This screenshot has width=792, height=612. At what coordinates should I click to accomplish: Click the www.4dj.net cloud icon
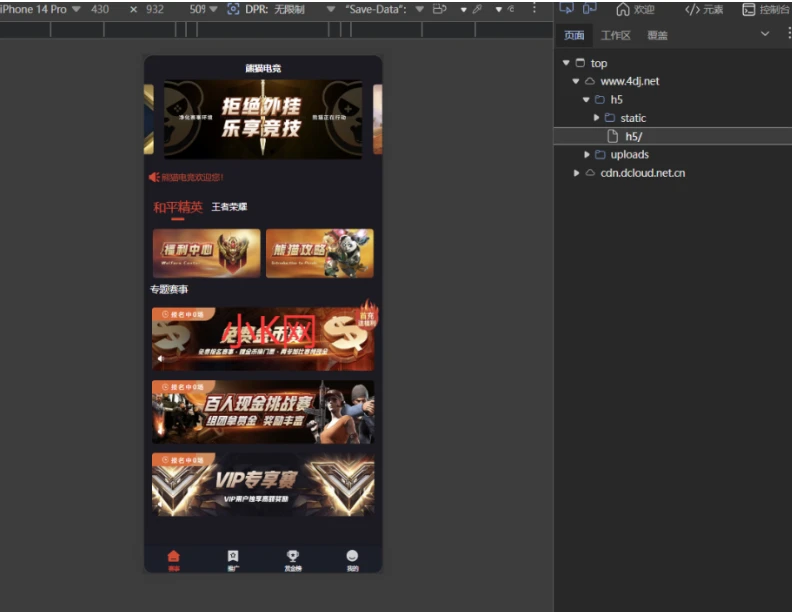(x=590, y=81)
